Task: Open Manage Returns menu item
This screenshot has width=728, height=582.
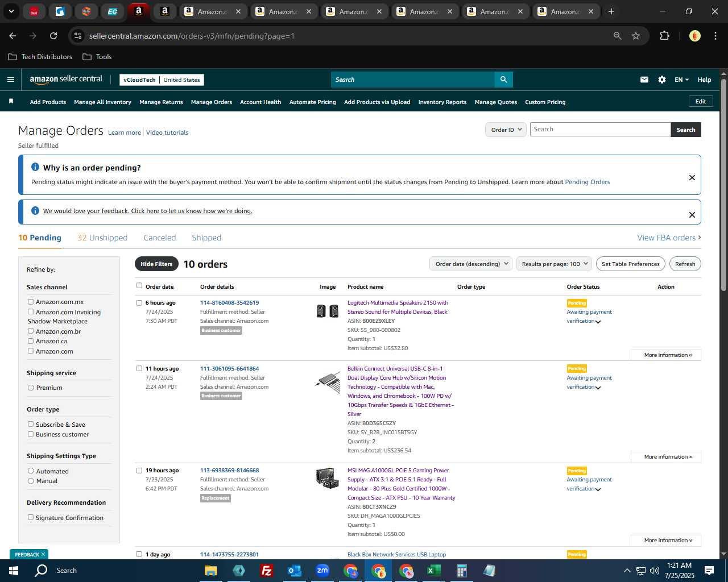Action: (161, 102)
